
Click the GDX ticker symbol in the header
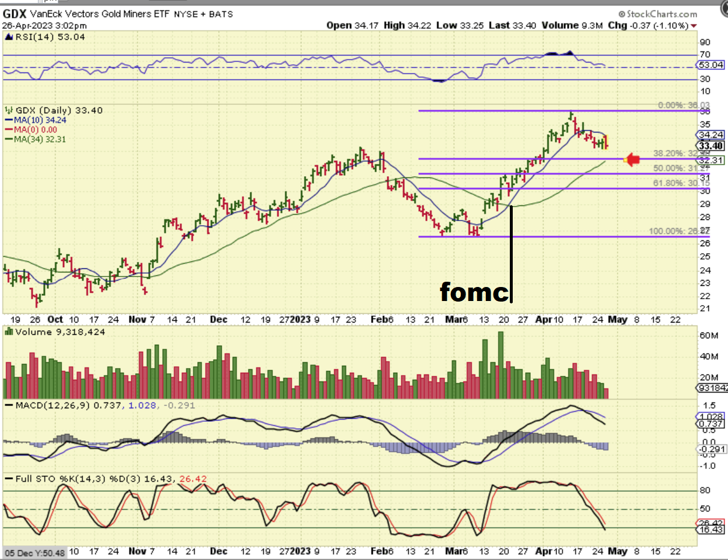pos(15,13)
